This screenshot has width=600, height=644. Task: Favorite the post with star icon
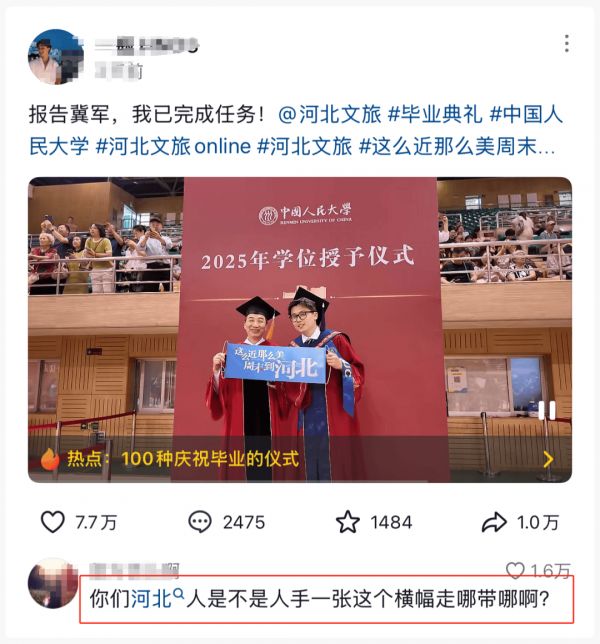347,522
